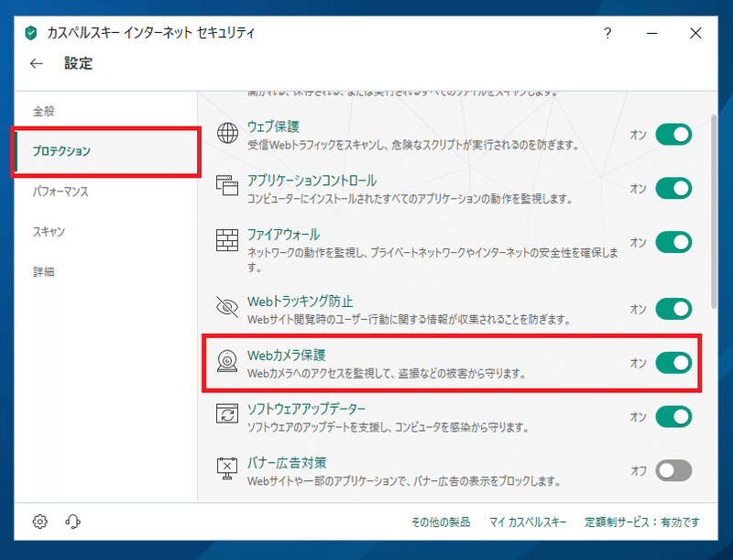Click the 設定 page heading

(78, 63)
